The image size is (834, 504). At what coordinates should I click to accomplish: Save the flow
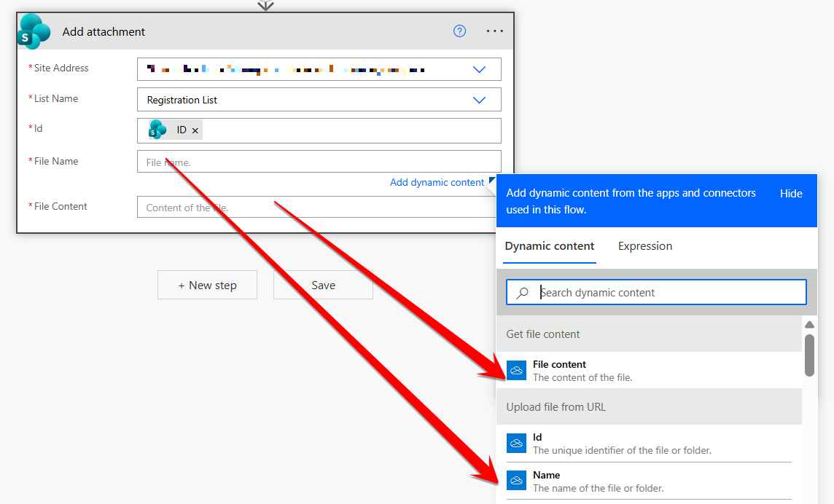324,285
